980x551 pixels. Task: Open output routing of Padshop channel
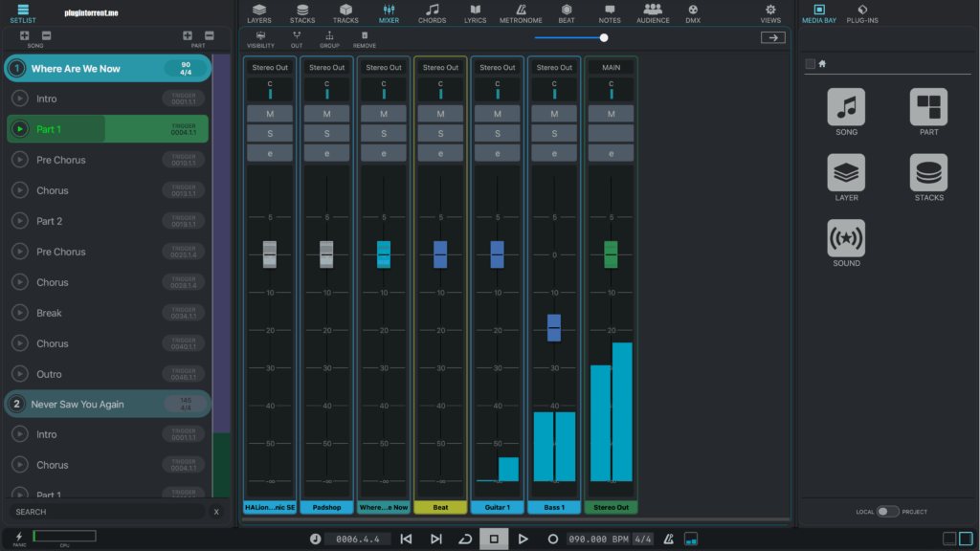click(x=327, y=68)
